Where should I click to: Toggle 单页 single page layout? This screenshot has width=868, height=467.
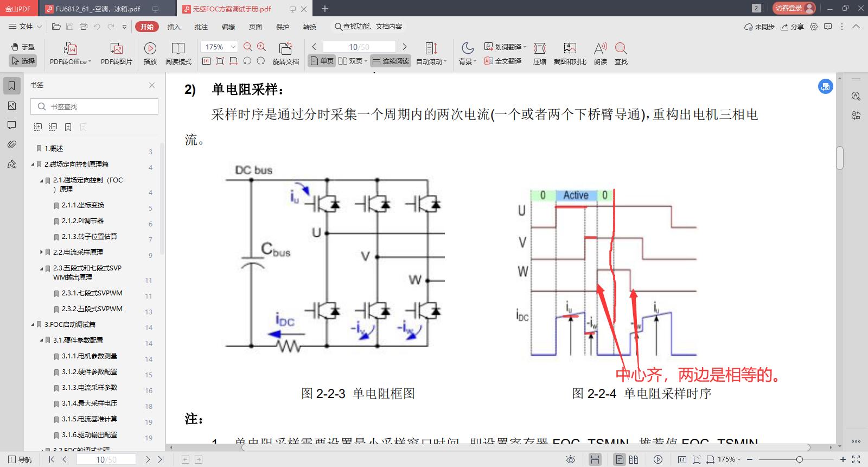pyautogui.click(x=322, y=61)
